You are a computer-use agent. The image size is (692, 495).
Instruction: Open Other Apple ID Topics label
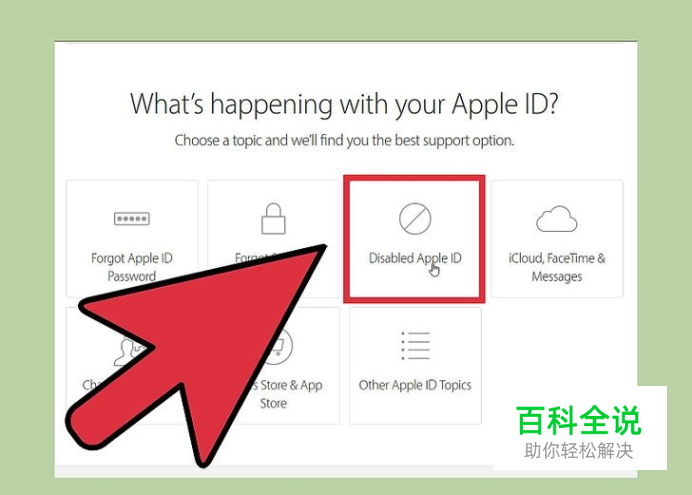tap(415, 385)
